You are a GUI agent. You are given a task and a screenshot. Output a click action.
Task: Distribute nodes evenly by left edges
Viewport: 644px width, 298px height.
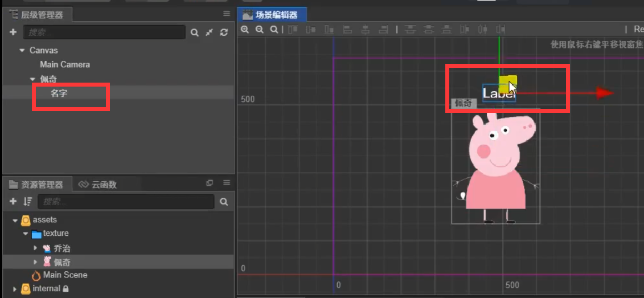pos(465,30)
